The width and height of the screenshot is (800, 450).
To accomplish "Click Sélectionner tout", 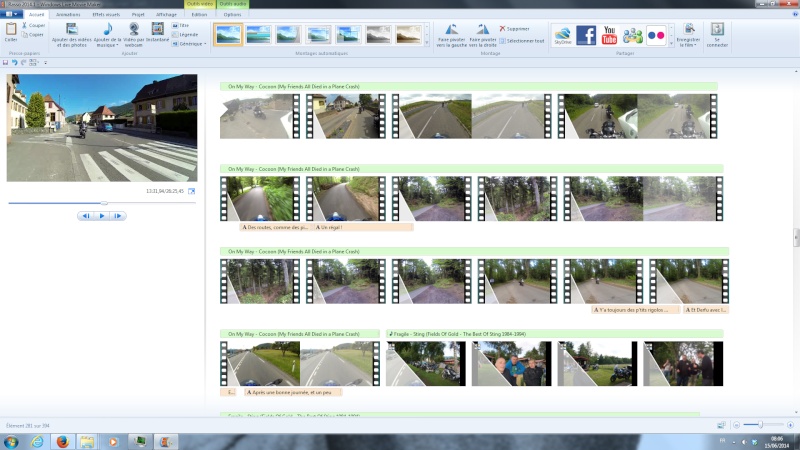I will (x=521, y=41).
